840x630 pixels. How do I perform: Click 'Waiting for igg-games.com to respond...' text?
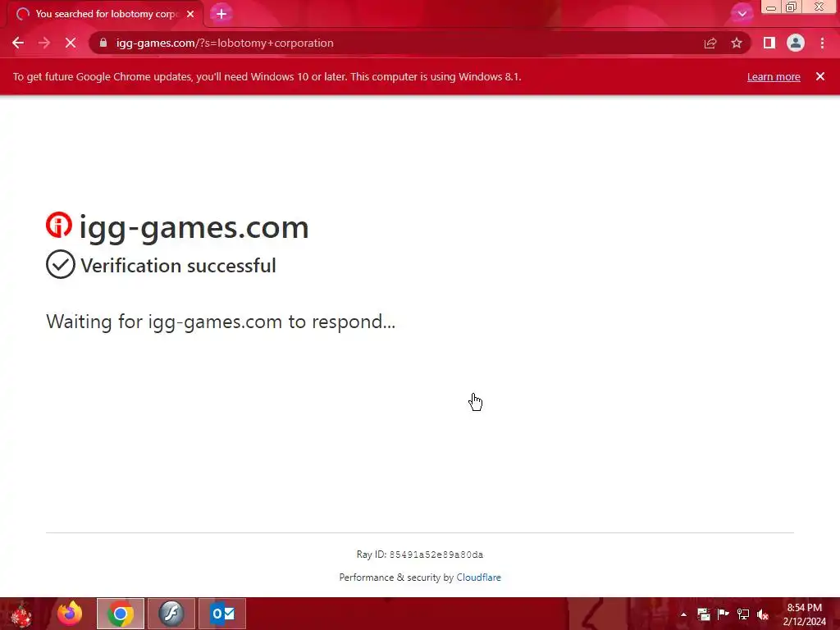coord(221,322)
